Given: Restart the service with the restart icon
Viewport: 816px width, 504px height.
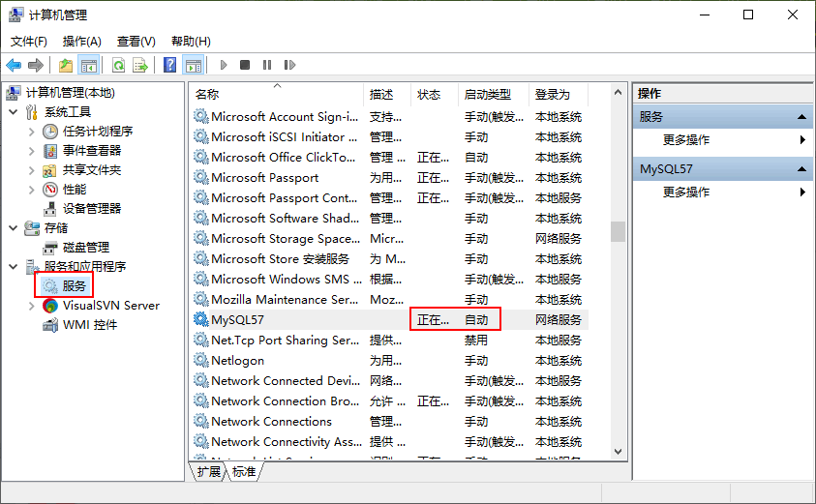Looking at the screenshot, I should click(x=289, y=65).
